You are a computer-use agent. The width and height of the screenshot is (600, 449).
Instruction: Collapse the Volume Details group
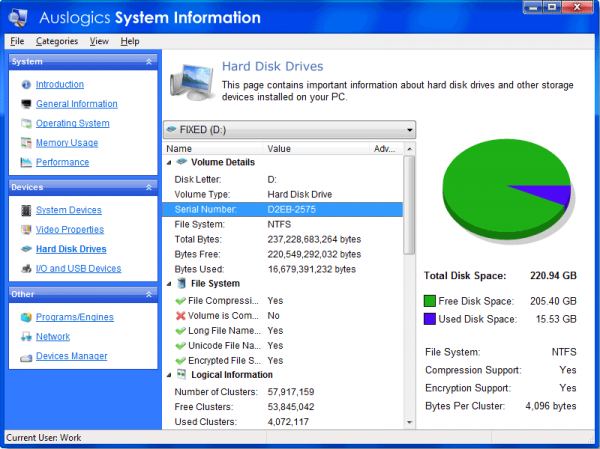(x=167, y=162)
